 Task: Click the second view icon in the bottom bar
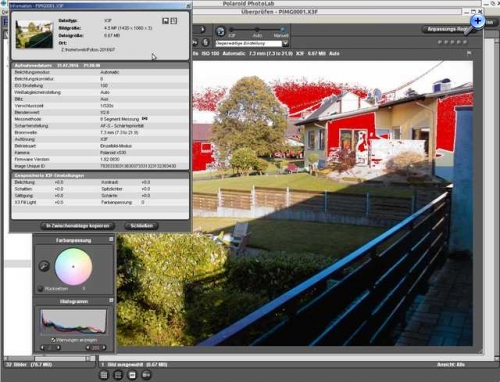pyautogui.click(x=118, y=375)
